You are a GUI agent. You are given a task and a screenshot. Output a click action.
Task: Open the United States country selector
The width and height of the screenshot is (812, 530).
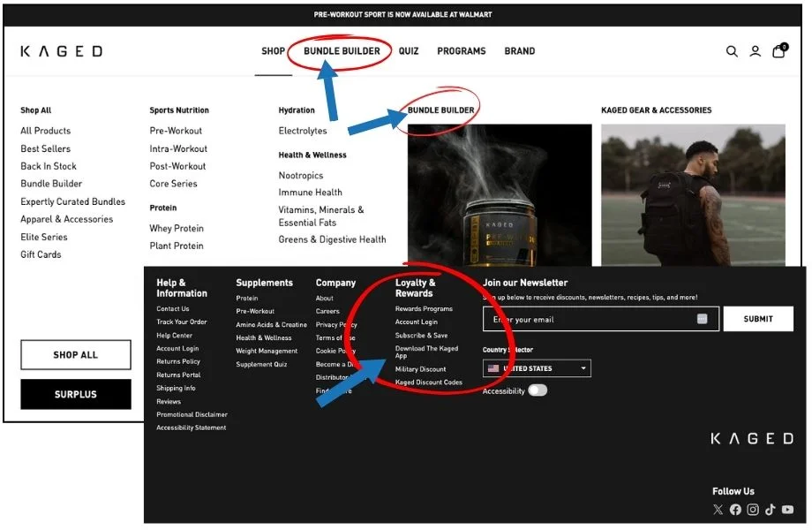[x=537, y=368]
